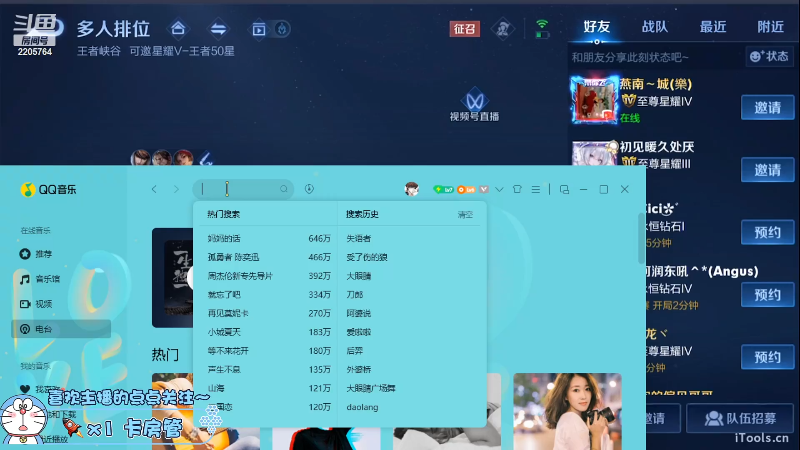Click the swap mode arrows icon
This screenshot has width=800, height=450.
pyautogui.click(x=218, y=29)
